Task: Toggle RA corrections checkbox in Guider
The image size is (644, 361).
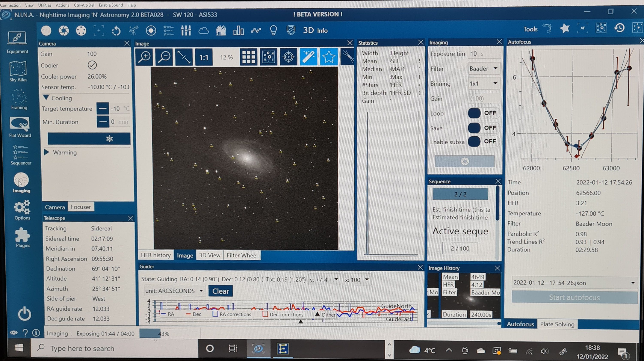Action: click(x=215, y=314)
